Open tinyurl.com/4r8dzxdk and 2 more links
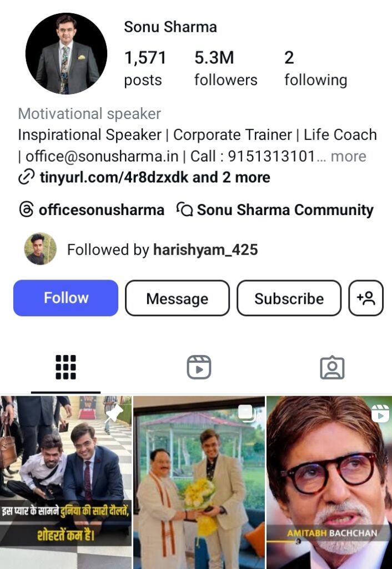Viewport: 392px width, 569px height. click(x=155, y=177)
